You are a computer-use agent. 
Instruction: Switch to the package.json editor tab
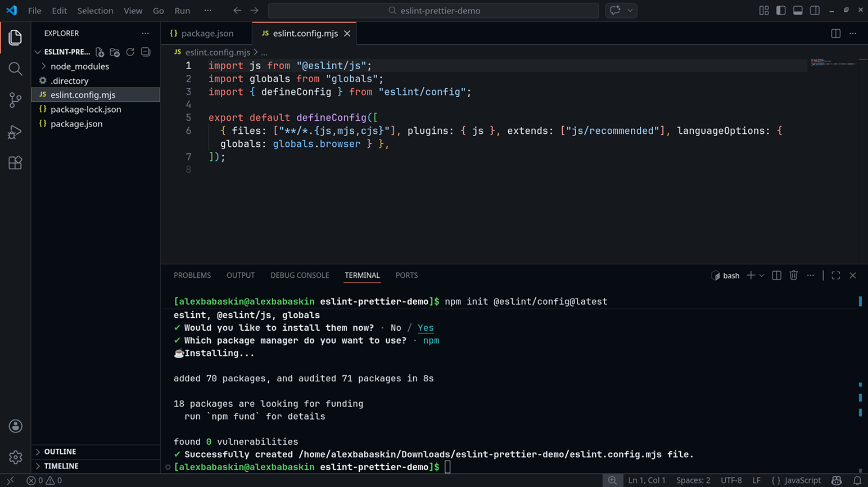207,34
